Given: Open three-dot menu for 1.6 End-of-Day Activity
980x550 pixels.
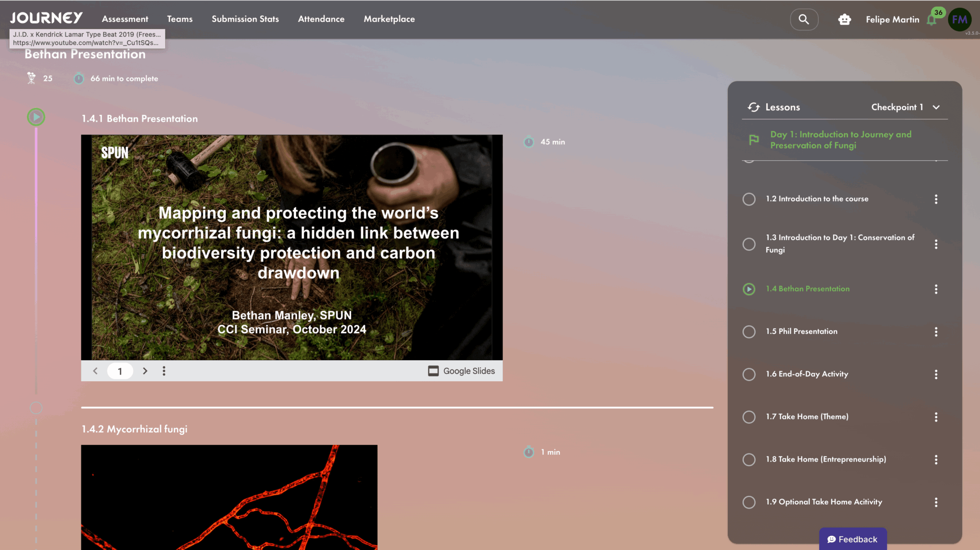Looking at the screenshot, I should click(x=936, y=374).
